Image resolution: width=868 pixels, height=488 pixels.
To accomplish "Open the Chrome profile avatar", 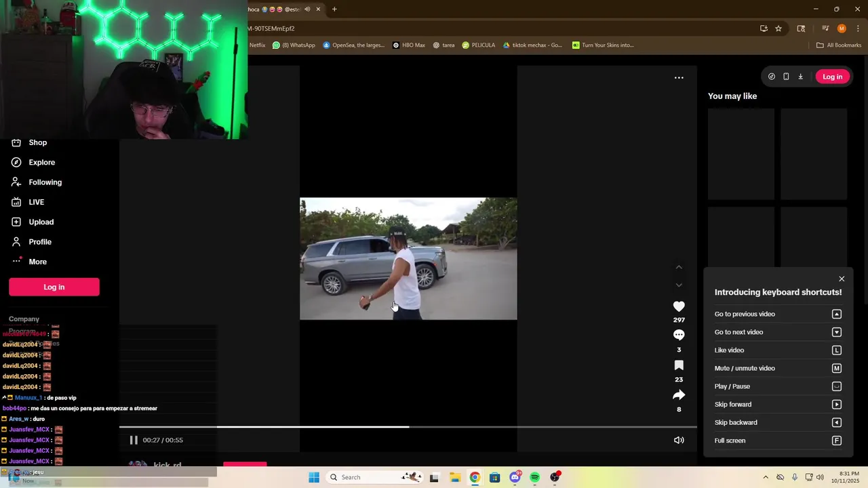I will click(x=842, y=28).
